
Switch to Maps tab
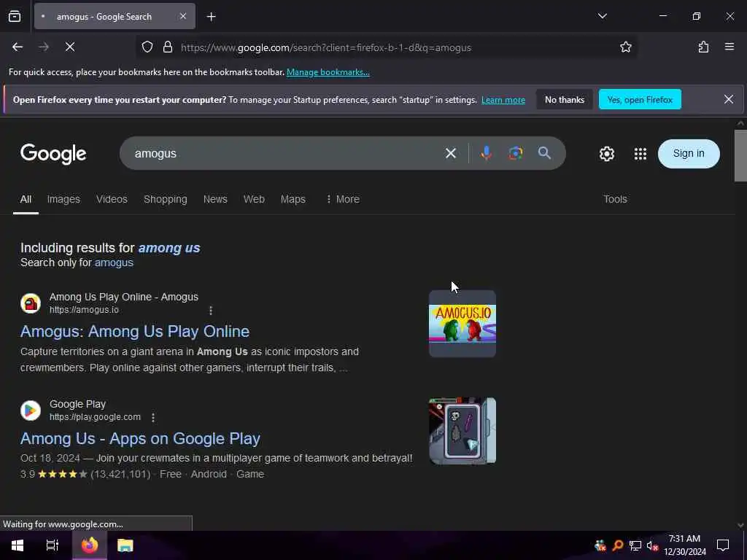pyautogui.click(x=293, y=200)
